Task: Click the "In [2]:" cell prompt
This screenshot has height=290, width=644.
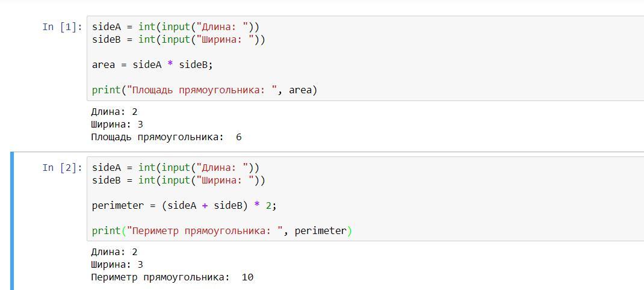Action: (62, 168)
